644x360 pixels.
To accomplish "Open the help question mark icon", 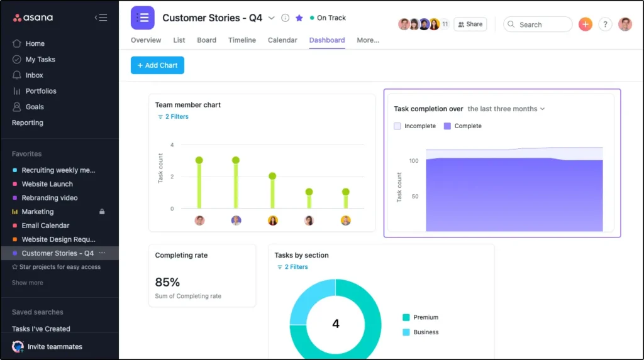I will [x=605, y=25].
